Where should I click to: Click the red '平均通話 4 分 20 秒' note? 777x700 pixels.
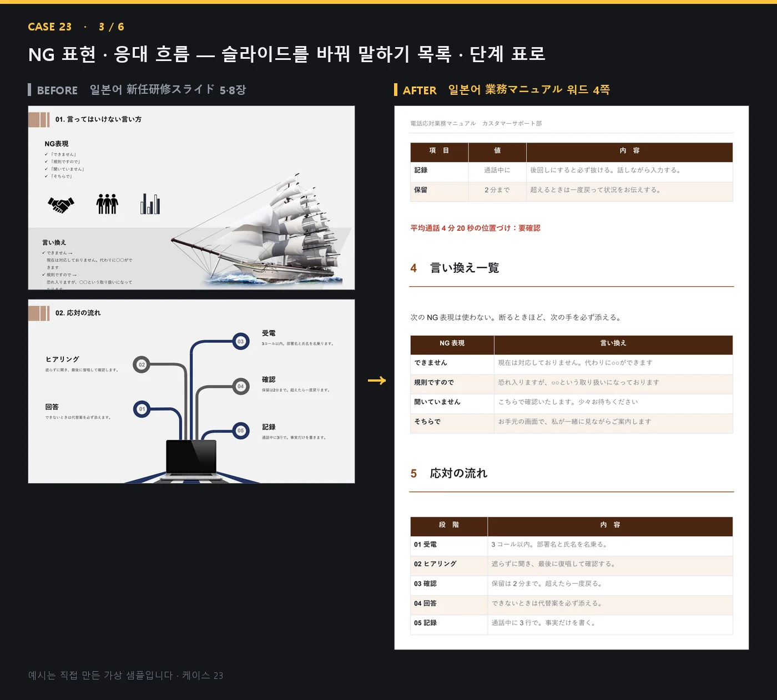tap(475, 228)
